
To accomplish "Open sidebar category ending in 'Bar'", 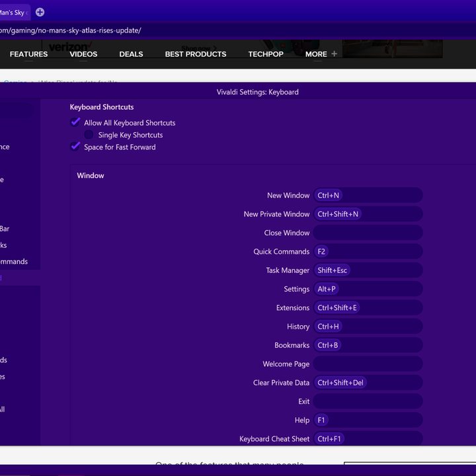I will point(5,229).
